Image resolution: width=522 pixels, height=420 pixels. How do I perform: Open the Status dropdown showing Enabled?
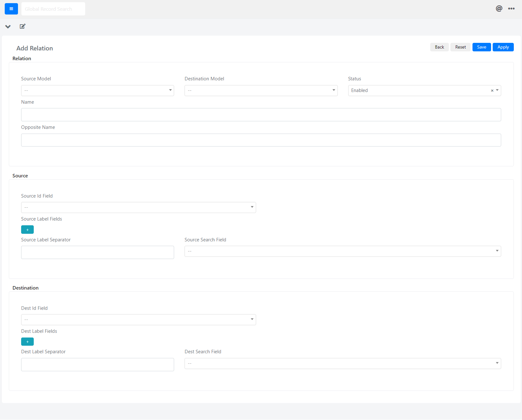(x=425, y=90)
